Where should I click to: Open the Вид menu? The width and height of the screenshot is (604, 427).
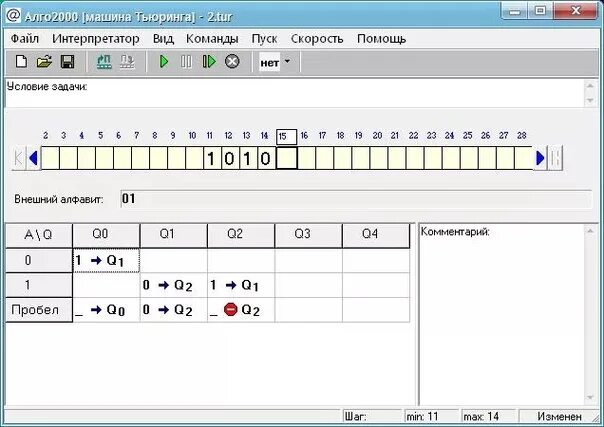[163, 39]
